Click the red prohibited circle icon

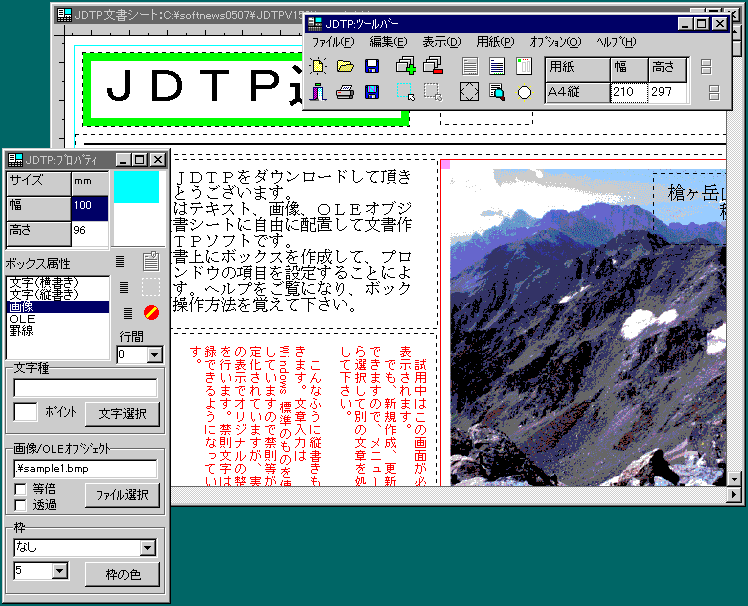(151, 313)
